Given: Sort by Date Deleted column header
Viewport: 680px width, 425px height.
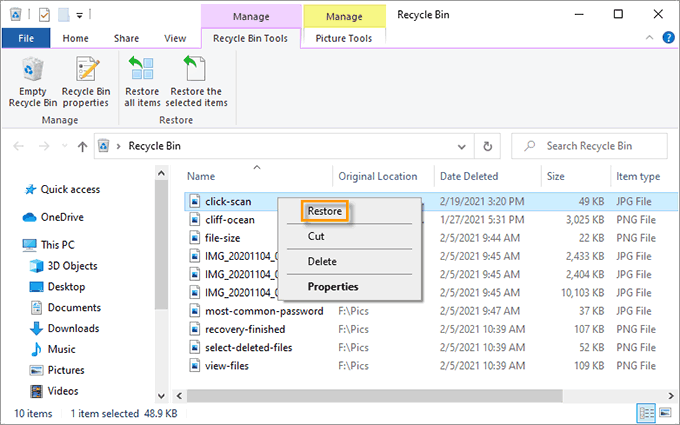Looking at the screenshot, I should tap(469, 176).
